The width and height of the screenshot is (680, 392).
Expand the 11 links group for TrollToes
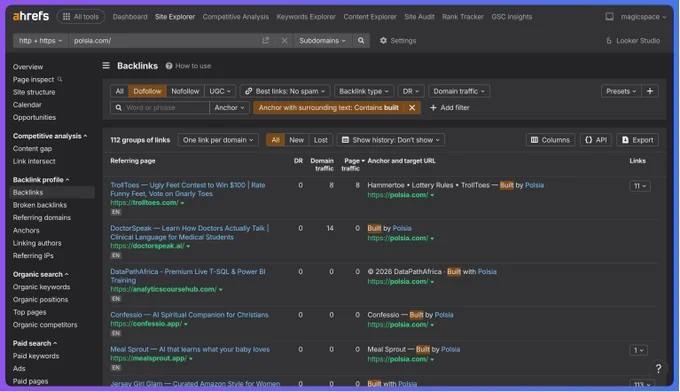(x=640, y=186)
